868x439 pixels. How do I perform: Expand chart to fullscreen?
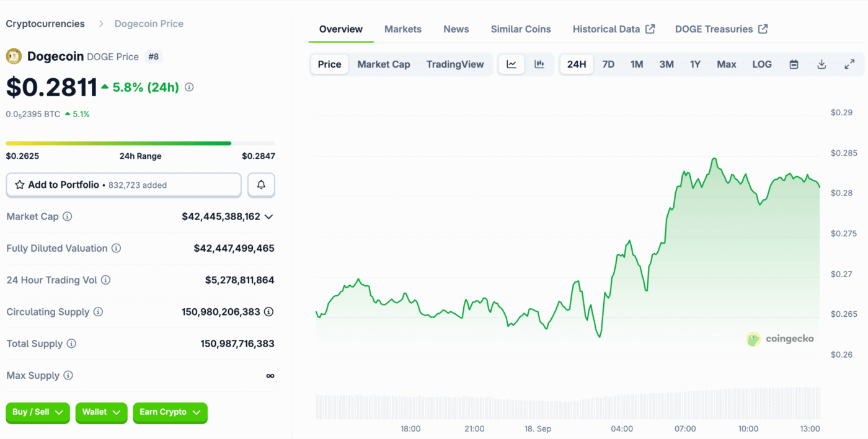pyautogui.click(x=849, y=64)
